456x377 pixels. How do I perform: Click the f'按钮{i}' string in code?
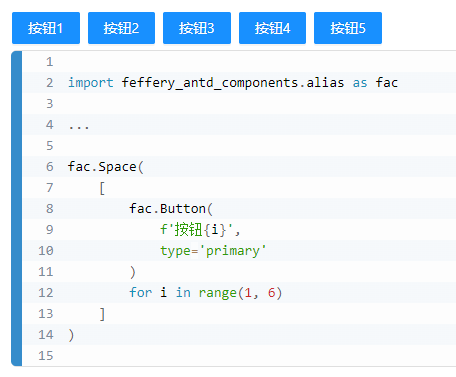197,230
